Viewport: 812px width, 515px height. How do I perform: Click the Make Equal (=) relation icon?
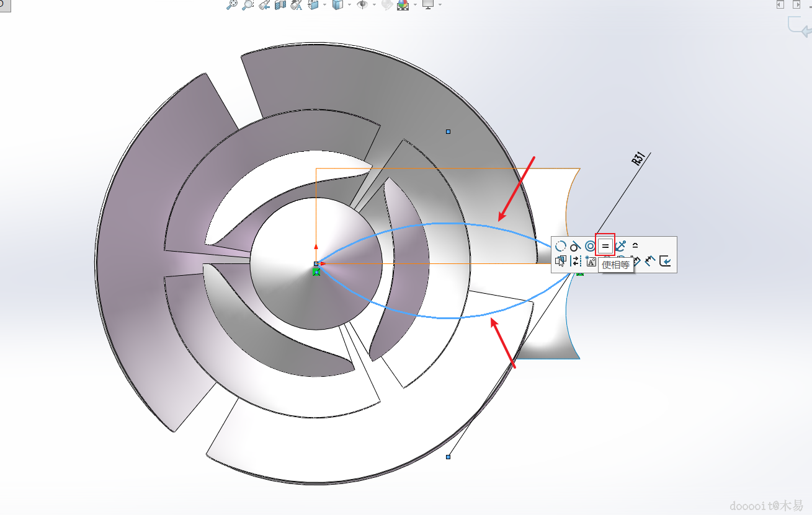605,246
